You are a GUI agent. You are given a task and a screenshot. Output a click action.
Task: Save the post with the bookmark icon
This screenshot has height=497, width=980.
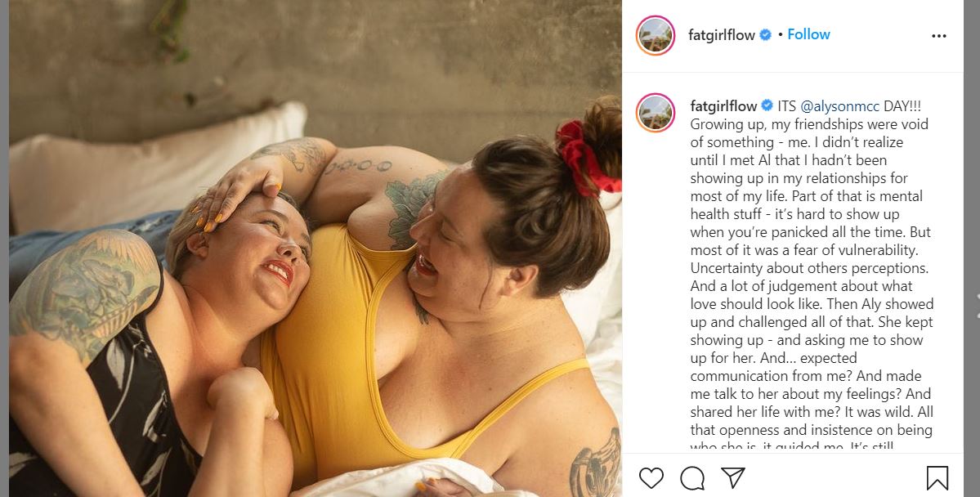point(937,478)
